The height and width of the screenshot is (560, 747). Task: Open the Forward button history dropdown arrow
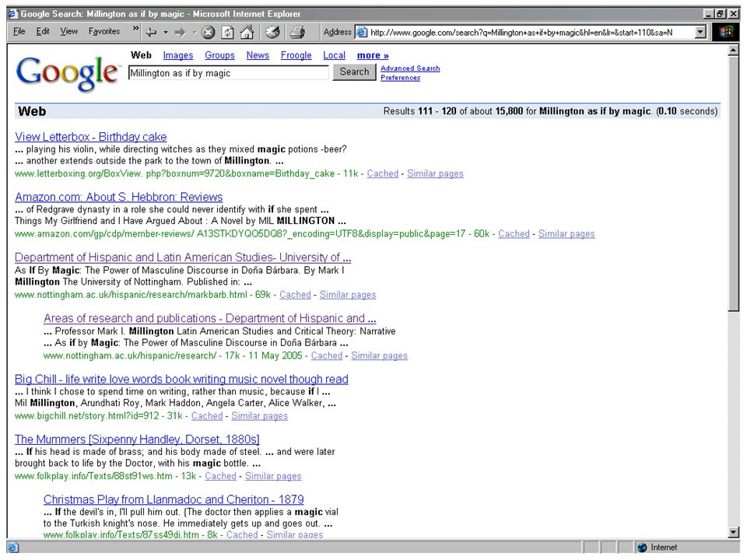click(x=195, y=33)
